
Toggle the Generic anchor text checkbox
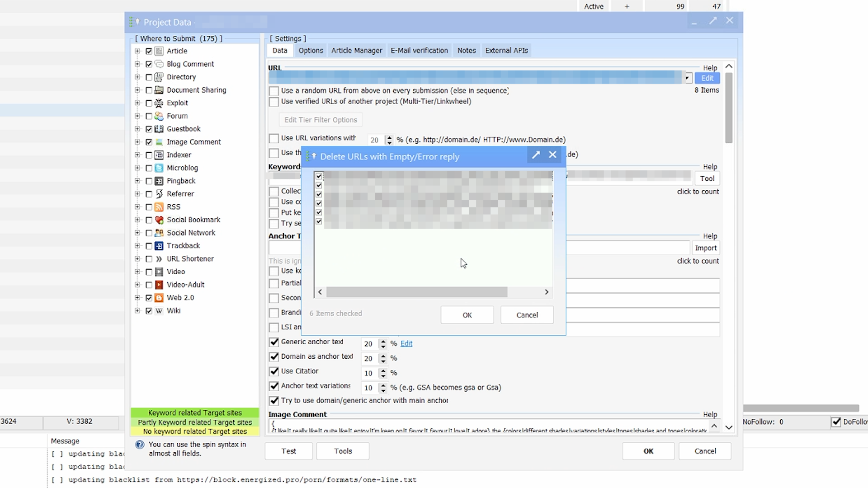pyautogui.click(x=274, y=342)
